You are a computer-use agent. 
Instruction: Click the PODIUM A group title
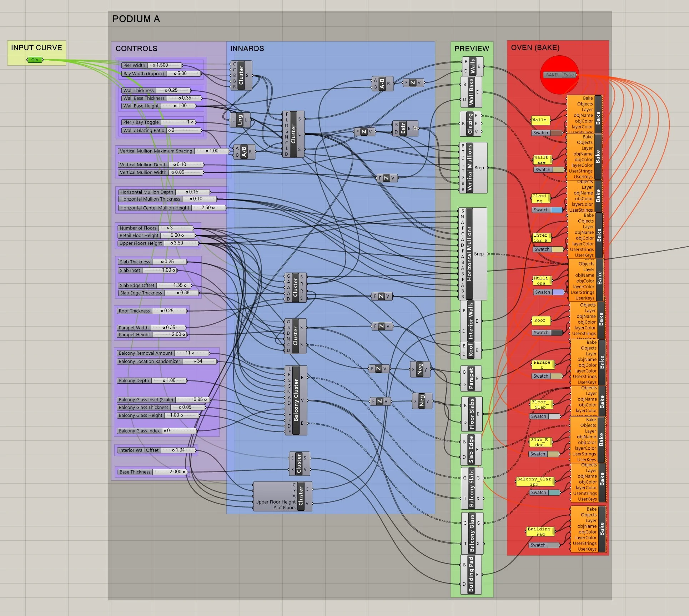[136, 19]
